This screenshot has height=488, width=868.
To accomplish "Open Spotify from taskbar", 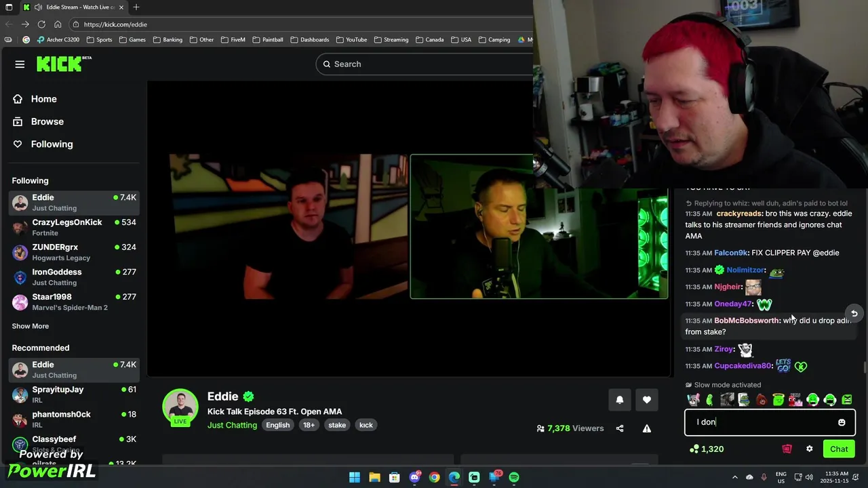I will (x=514, y=477).
